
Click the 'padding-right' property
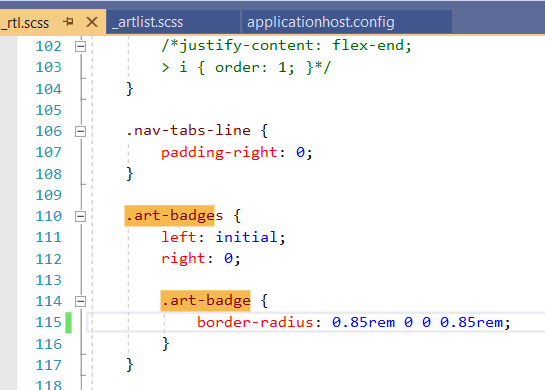(x=219, y=153)
